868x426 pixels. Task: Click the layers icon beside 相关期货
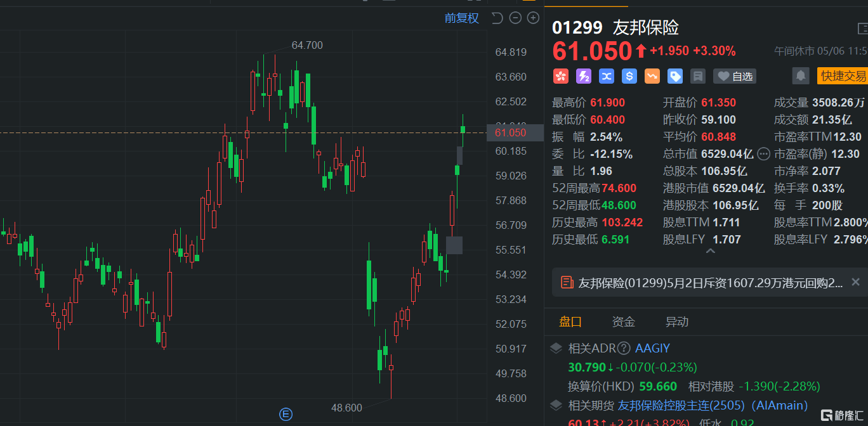pos(556,405)
